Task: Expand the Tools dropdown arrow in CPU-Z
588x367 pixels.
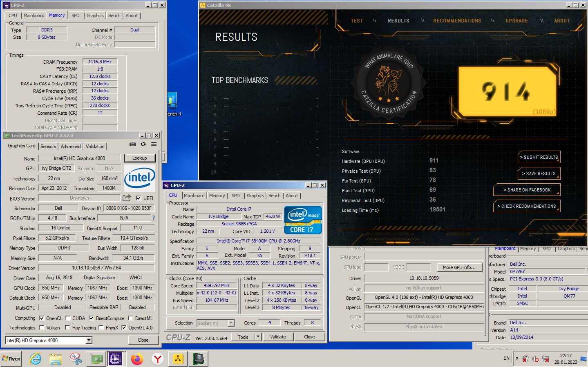Action: click(258, 337)
